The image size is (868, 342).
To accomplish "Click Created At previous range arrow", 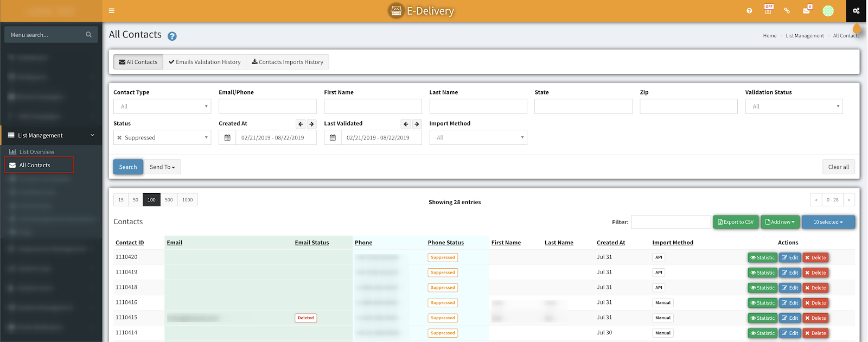I will coord(301,124).
